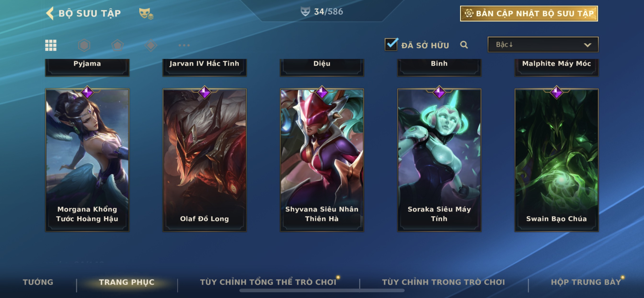The width and height of the screenshot is (644, 298).
Task: Uncheck the Đã Sở Hữu checkbox
Action: 391,44
